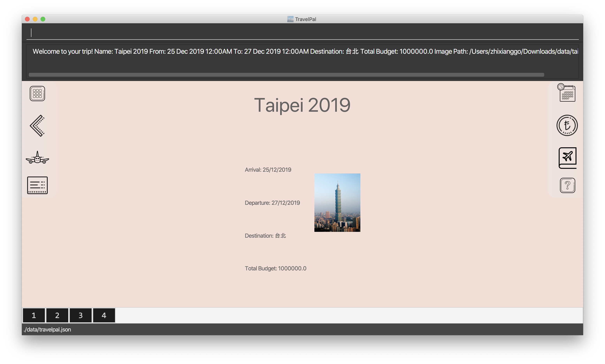Click the horizontal scrollbar in result box
The width and height of the screenshot is (605, 364).
pos(286,75)
